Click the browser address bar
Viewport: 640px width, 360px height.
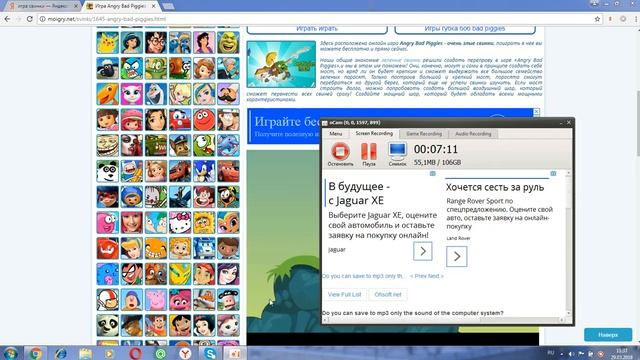pyautogui.click(x=318, y=19)
